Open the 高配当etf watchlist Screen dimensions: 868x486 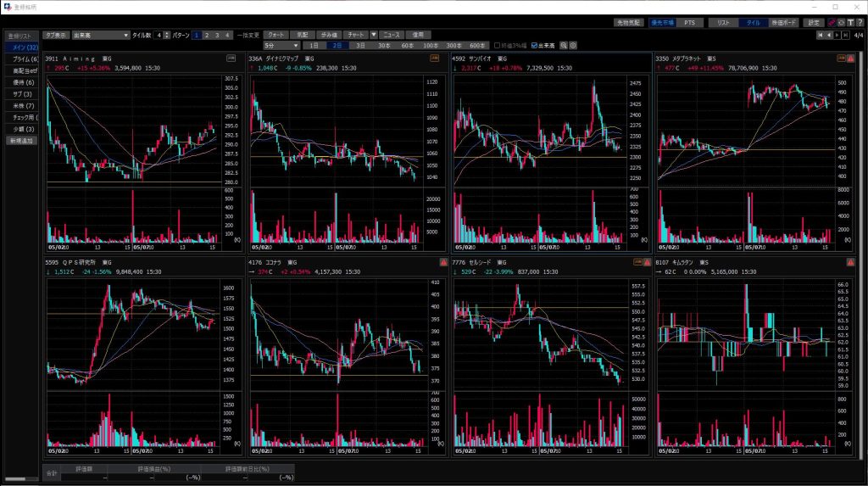click(x=23, y=71)
